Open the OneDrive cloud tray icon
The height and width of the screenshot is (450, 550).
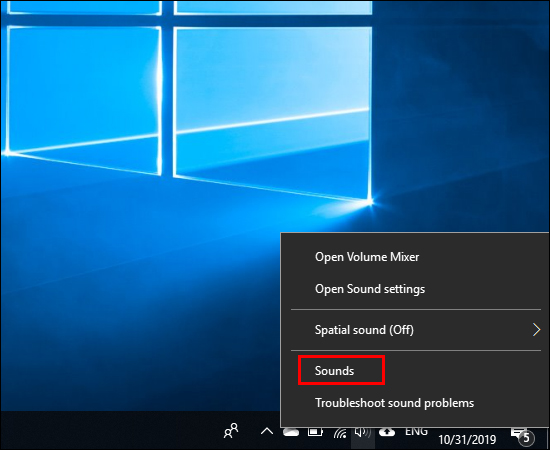click(291, 432)
